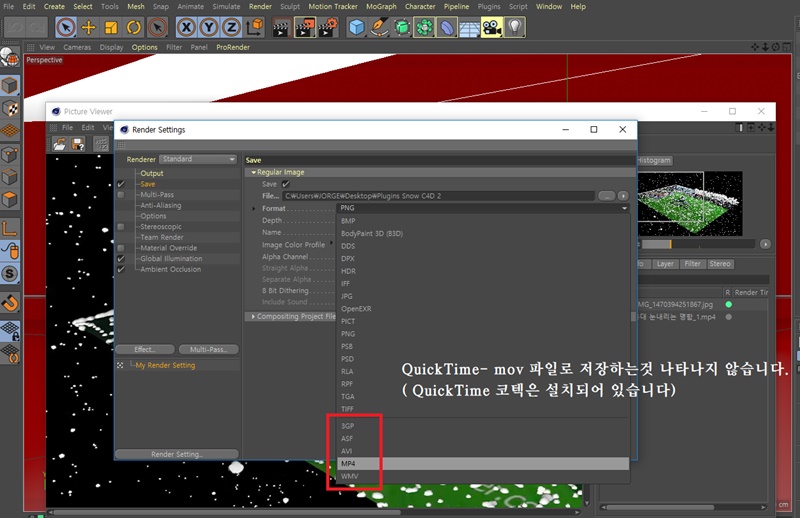This screenshot has width=800, height=518.
Task: Select Output in render settings list
Action: tap(152, 174)
